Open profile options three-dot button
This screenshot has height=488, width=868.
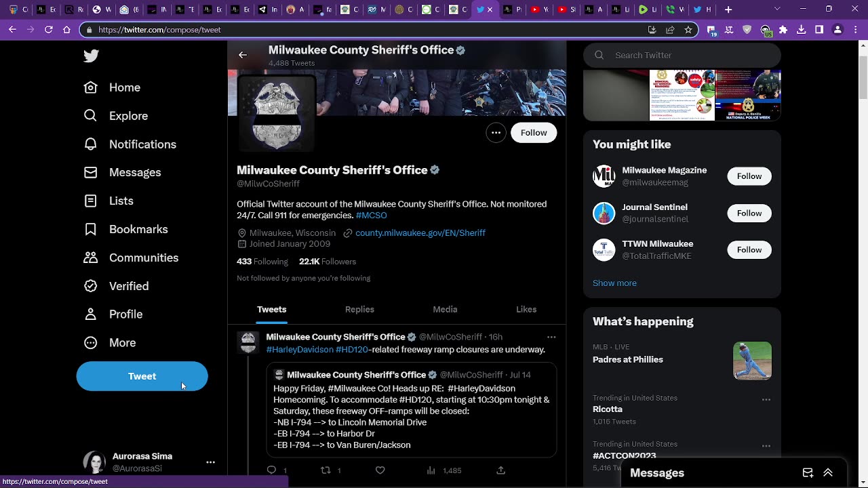click(x=496, y=133)
